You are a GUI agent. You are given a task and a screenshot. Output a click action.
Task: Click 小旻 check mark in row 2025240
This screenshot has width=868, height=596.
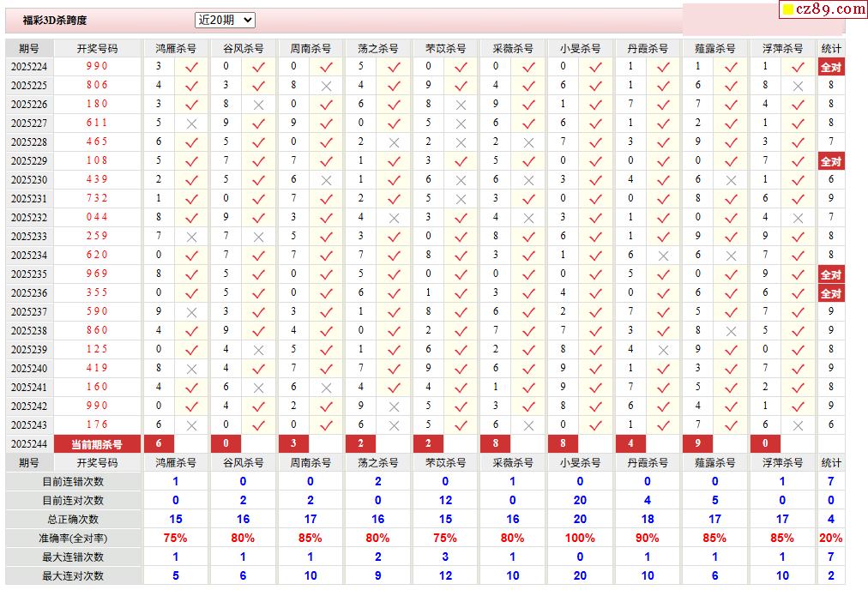[x=595, y=369]
